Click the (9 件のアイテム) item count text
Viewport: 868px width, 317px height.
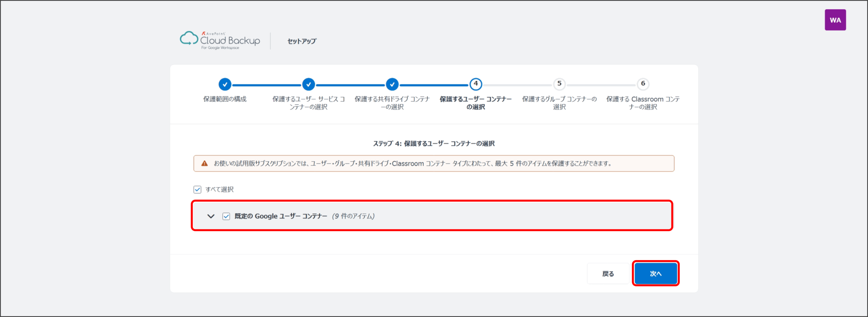[x=353, y=216]
